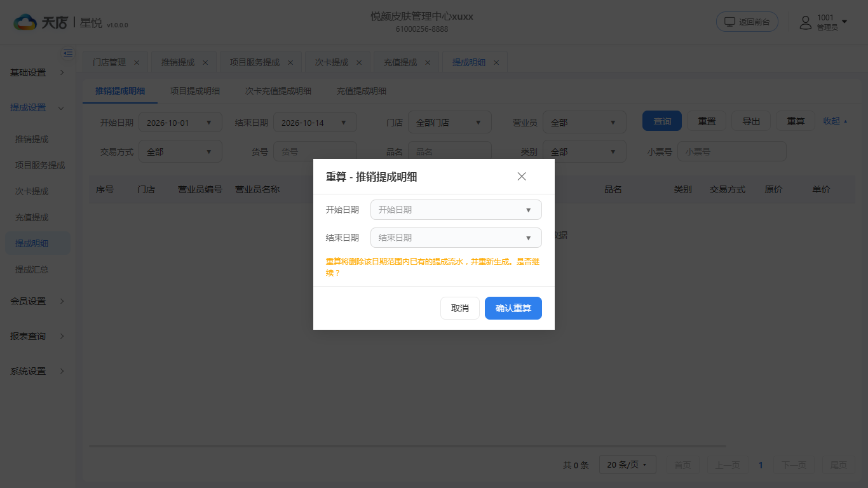The image size is (868, 488).
Task: Click the 天店 cloud logo
Action: tap(25, 22)
